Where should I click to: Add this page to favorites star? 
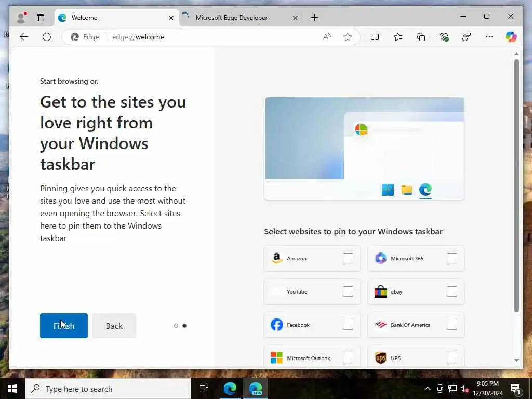[x=348, y=37]
